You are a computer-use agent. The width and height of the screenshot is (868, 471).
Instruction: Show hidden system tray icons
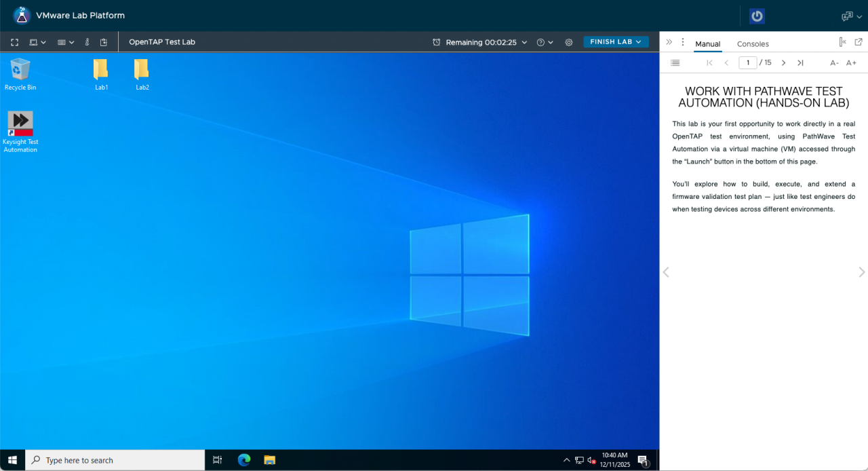tap(567, 460)
